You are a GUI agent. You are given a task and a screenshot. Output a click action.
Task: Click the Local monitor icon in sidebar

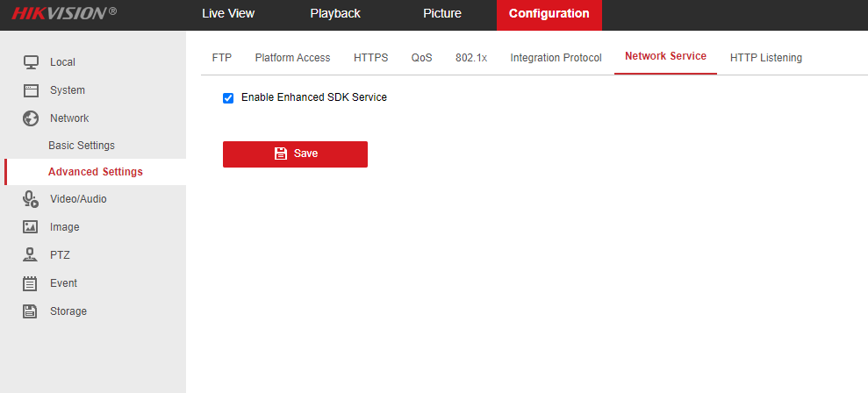(31, 62)
